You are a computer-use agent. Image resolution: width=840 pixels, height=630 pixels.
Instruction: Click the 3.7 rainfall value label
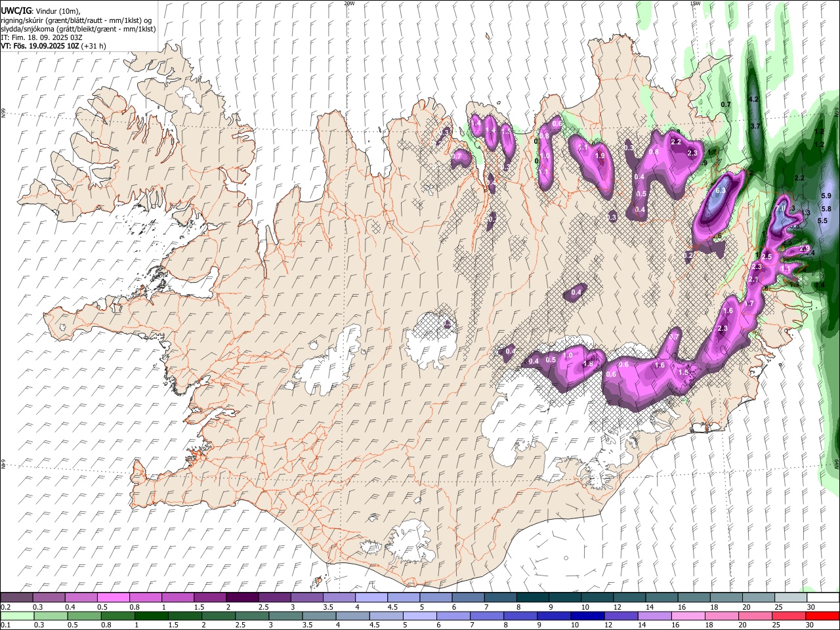[755, 126]
